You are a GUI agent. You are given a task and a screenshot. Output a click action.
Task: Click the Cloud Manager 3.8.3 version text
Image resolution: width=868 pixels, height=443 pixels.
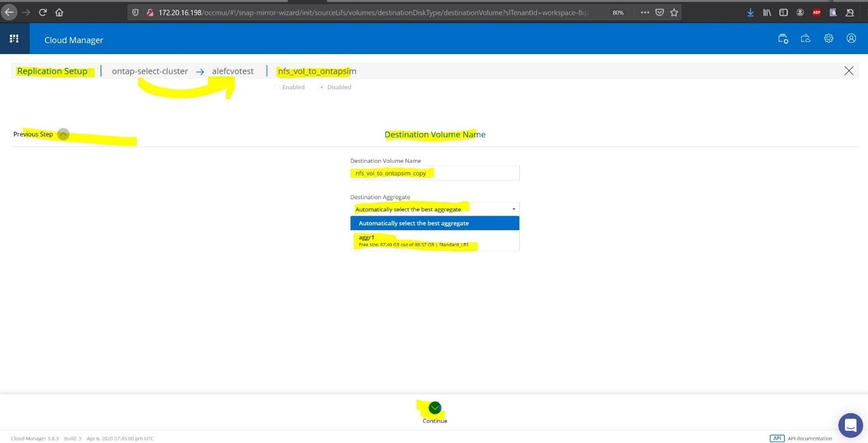pos(35,438)
